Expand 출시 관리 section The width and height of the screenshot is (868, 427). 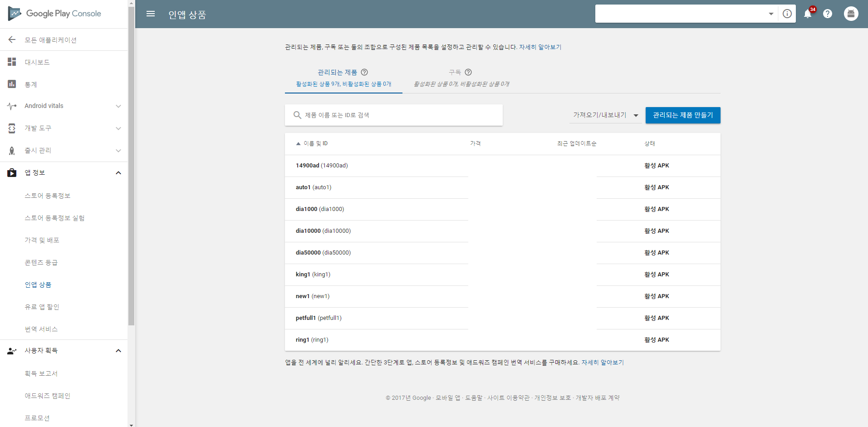pos(118,151)
